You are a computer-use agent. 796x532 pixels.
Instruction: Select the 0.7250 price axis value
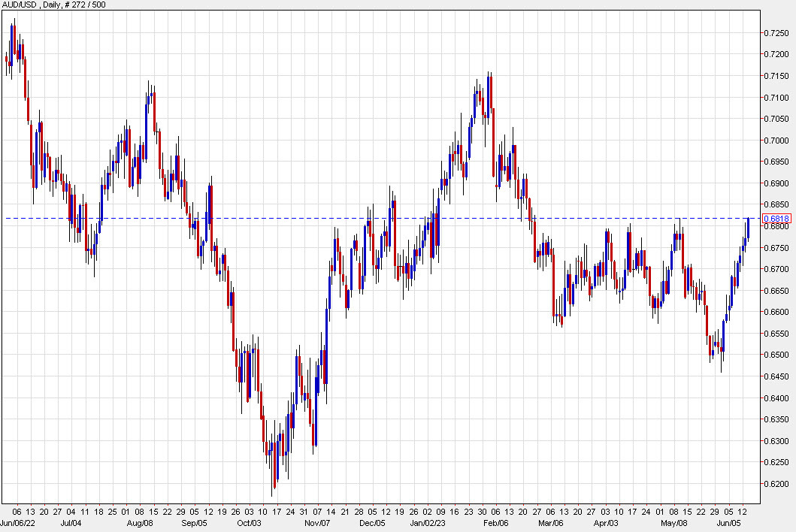[x=775, y=32]
